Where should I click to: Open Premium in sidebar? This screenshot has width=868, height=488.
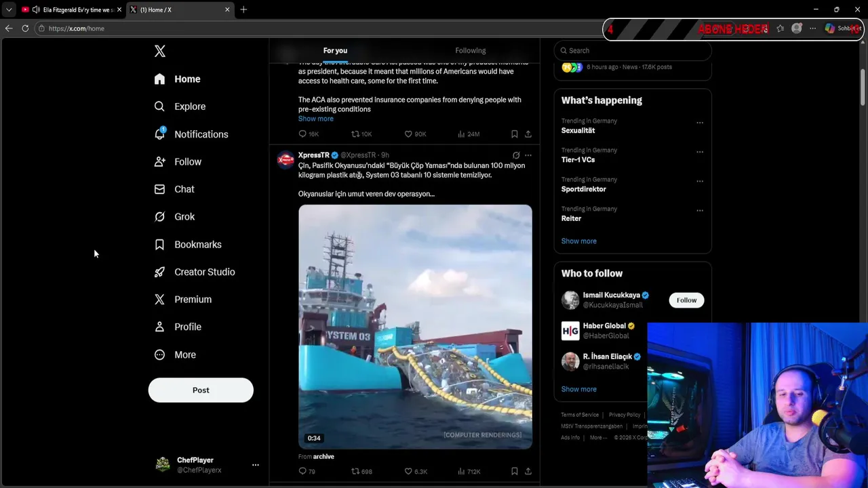[183, 300]
